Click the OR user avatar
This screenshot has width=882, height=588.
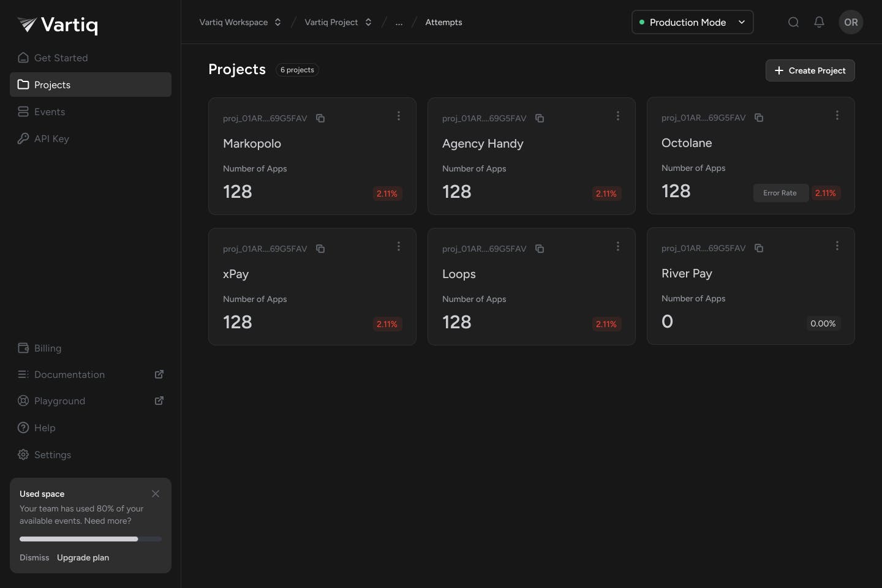[851, 22]
